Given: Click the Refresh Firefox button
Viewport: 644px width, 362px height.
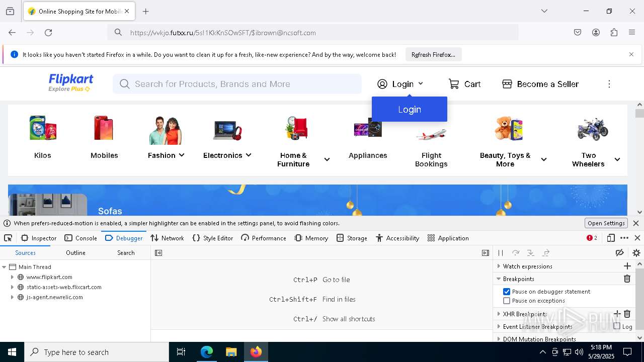Looking at the screenshot, I should (x=433, y=54).
